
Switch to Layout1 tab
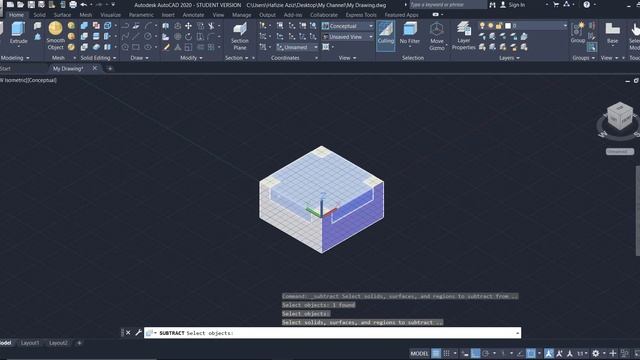click(x=30, y=343)
